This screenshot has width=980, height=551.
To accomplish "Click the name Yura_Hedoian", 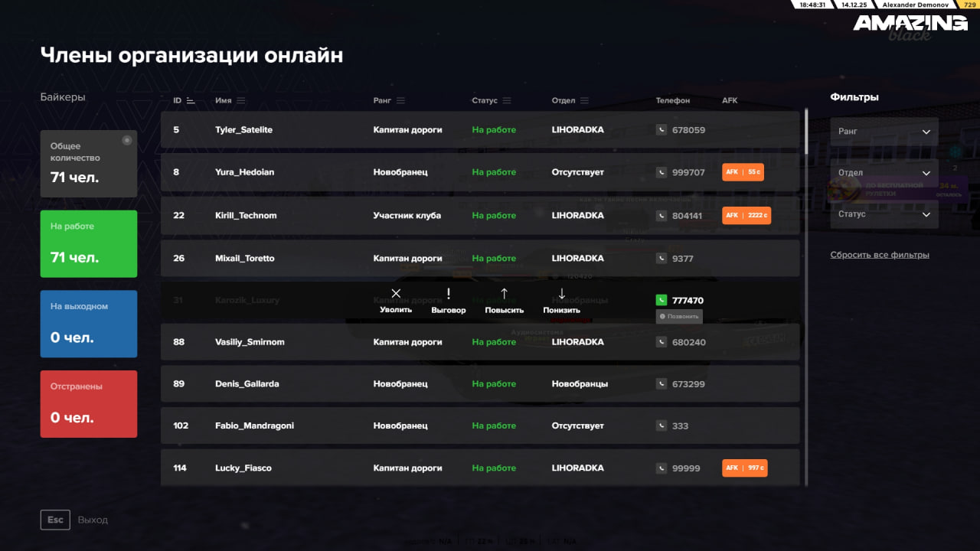I will [x=244, y=172].
